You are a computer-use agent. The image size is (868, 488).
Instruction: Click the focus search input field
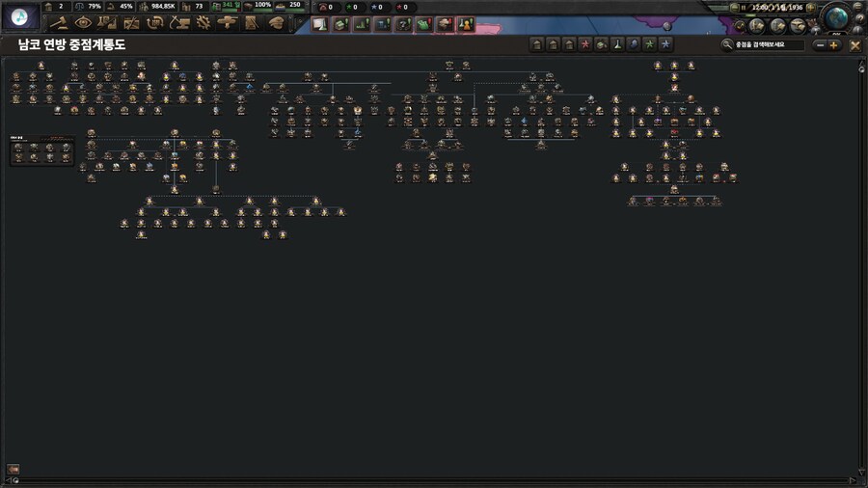click(767, 44)
